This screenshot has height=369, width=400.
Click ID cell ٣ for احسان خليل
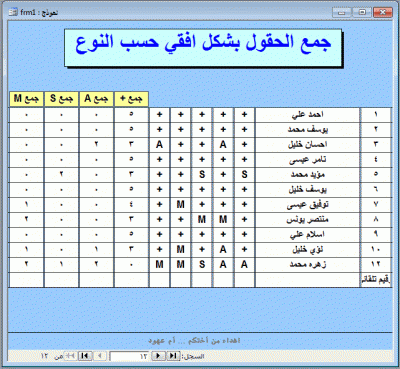(x=376, y=144)
